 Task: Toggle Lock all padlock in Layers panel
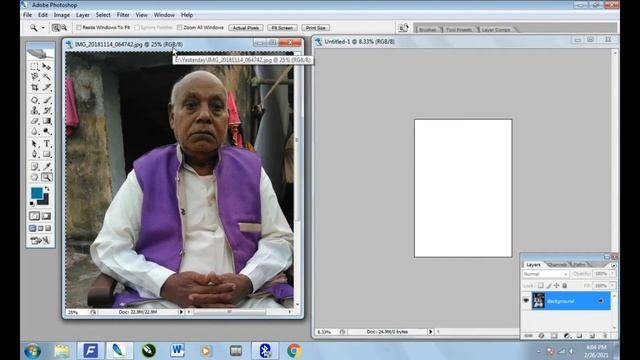click(565, 286)
